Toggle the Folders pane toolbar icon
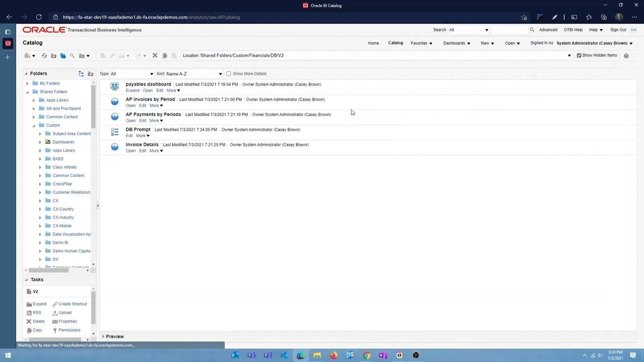 (63, 56)
